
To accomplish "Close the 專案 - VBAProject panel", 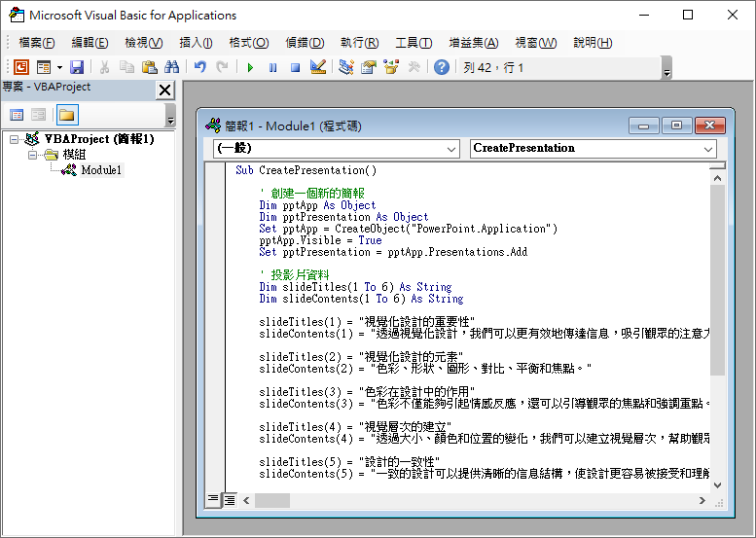I will [x=164, y=90].
